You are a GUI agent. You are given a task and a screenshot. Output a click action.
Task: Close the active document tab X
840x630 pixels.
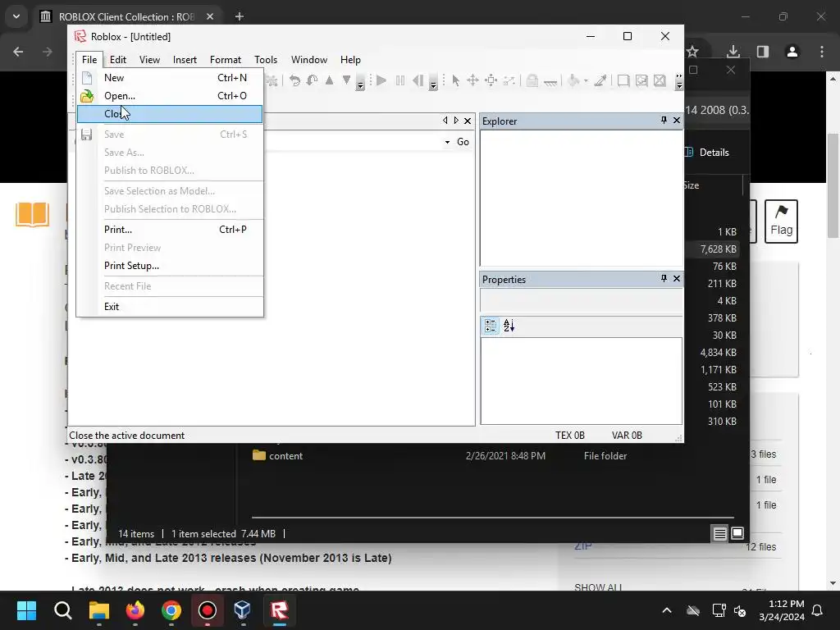pos(467,121)
